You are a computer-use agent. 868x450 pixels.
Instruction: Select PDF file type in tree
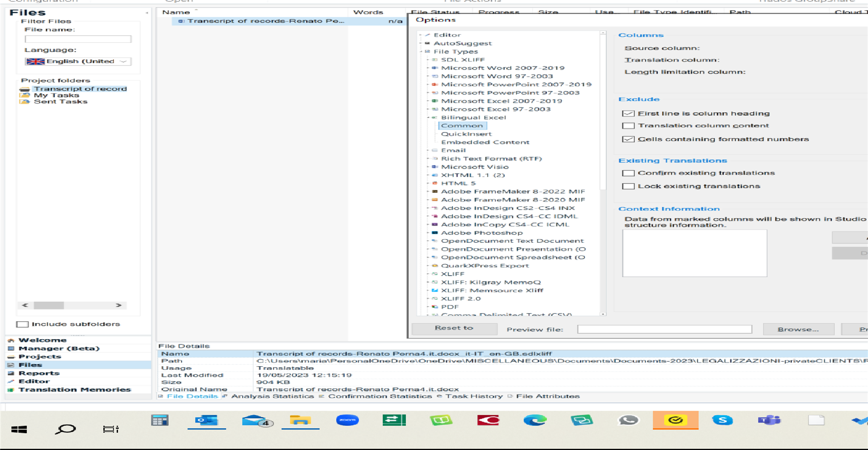click(449, 307)
